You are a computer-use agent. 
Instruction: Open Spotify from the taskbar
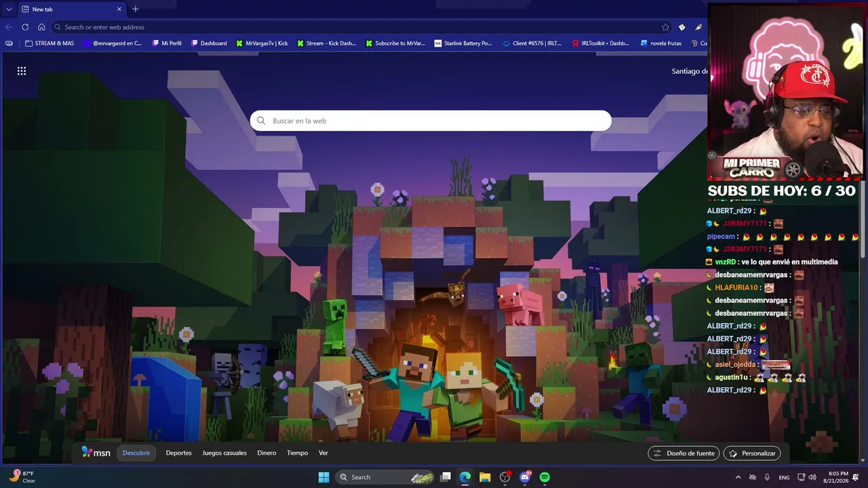pyautogui.click(x=545, y=477)
